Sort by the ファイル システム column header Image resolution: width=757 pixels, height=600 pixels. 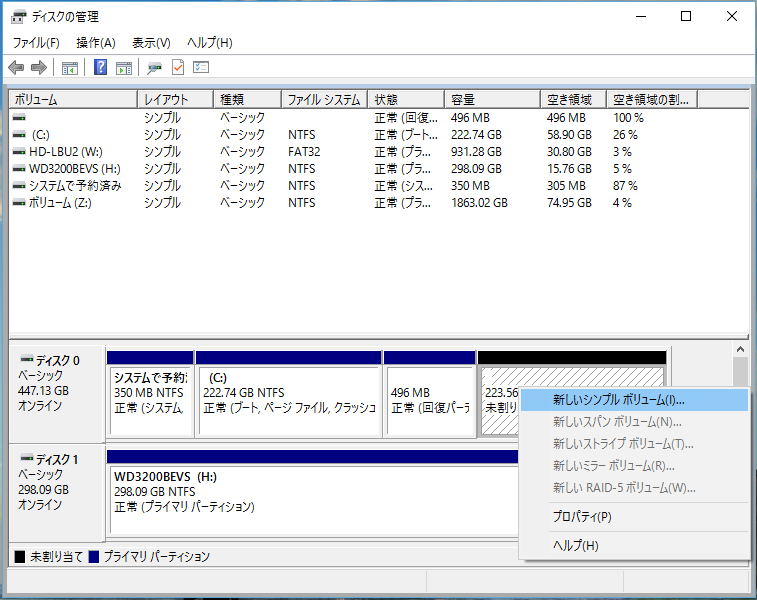click(x=325, y=99)
